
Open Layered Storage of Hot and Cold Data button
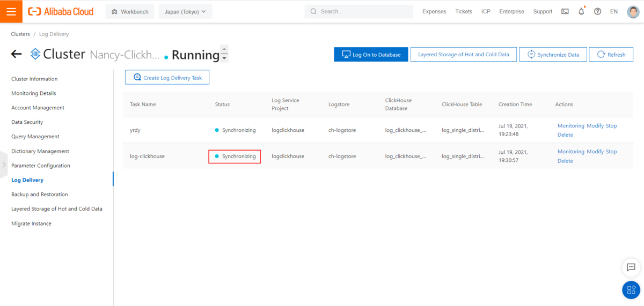tap(464, 54)
